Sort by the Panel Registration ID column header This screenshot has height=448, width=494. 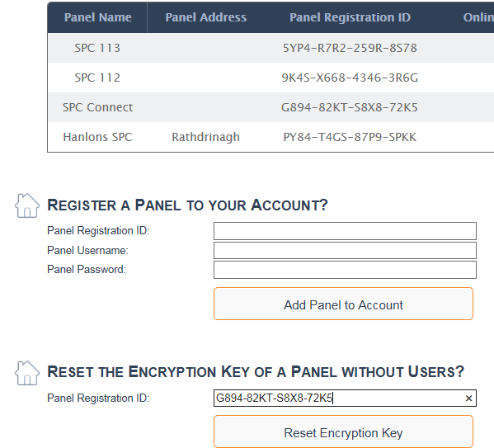click(x=350, y=17)
